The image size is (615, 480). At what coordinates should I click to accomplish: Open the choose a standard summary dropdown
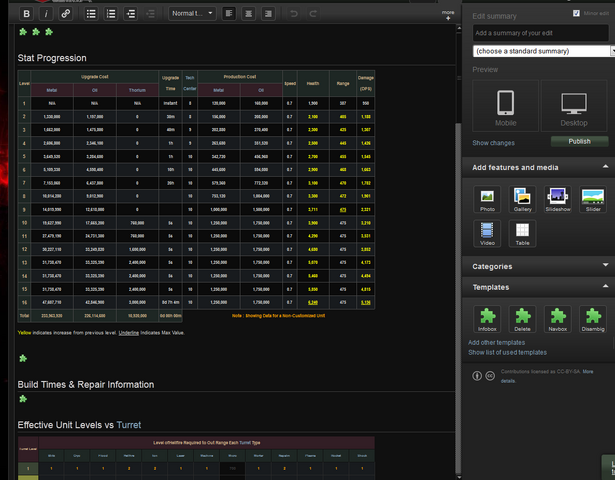(544, 51)
